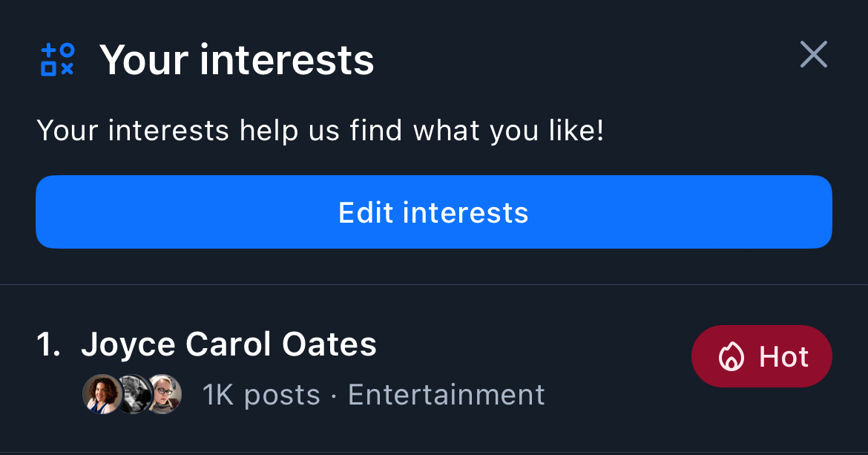Open the Joyce Carol Oates trending topic
Image resolution: width=868 pixels, height=455 pixels.
(228, 344)
